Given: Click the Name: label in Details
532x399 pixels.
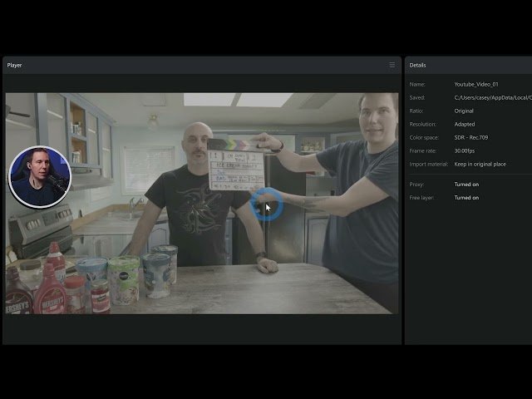Looking at the screenshot, I should (x=417, y=84).
